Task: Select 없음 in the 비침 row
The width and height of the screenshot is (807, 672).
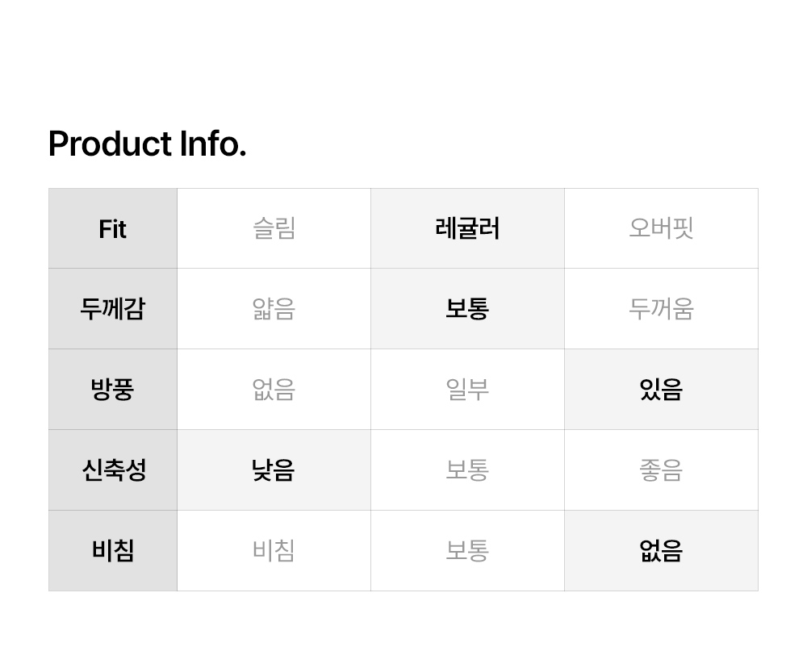Action: [661, 551]
